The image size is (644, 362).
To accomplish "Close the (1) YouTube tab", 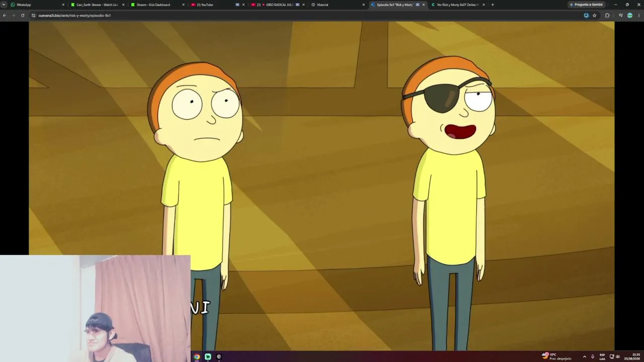I will (x=244, y=5).
